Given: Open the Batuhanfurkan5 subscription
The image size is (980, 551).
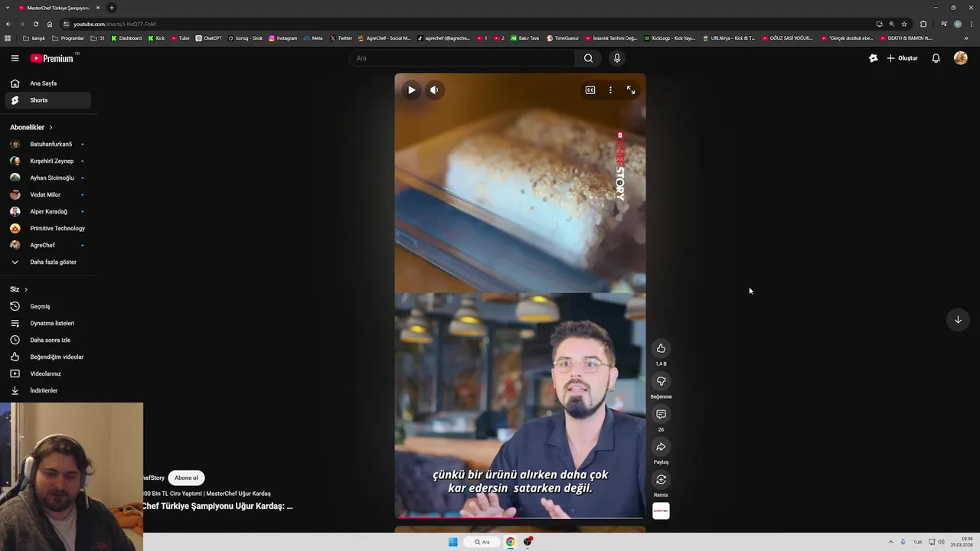Looking at the screenshot, I should (x=48, y=144).
